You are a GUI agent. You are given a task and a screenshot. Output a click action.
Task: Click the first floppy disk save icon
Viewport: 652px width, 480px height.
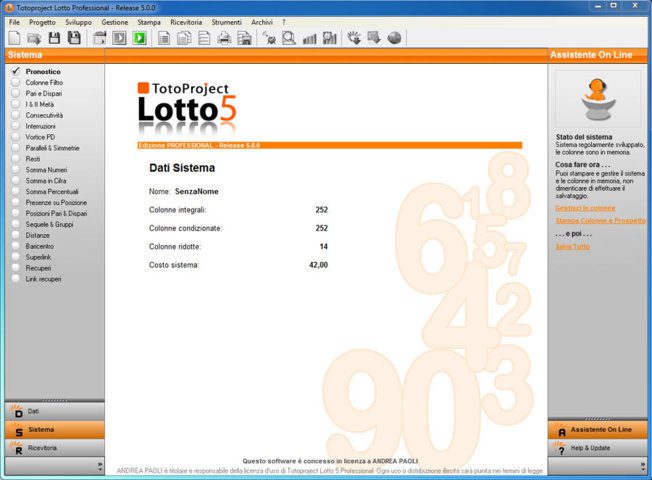[x=54, y=38]
